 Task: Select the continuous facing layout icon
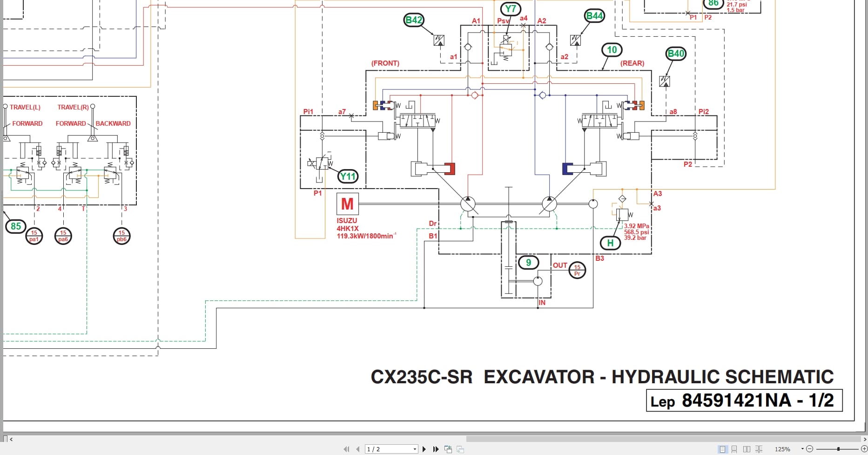[x=758, y=449]
